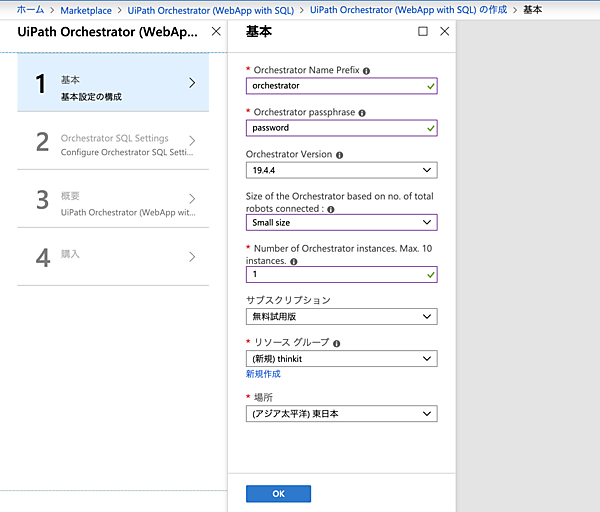Maximize the 基本 blade panel
The width and height of the screenshot is (600, 512).
tap(423, 31)
